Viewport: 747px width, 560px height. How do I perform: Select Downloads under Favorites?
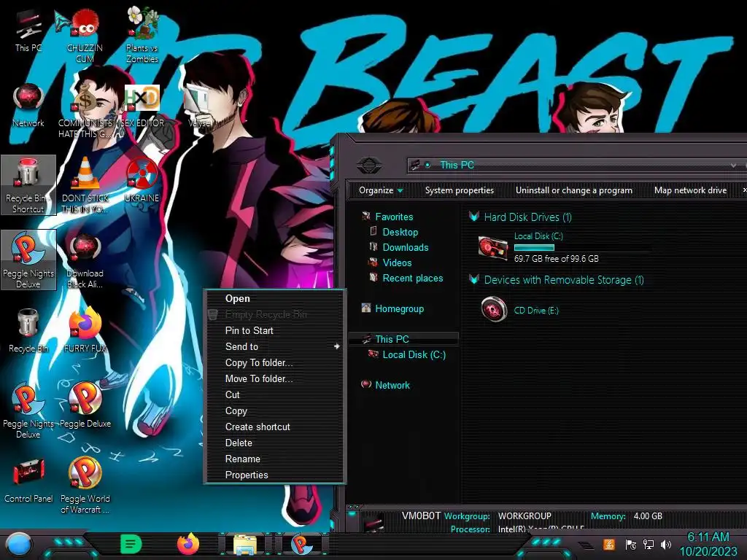pos(406,247)
